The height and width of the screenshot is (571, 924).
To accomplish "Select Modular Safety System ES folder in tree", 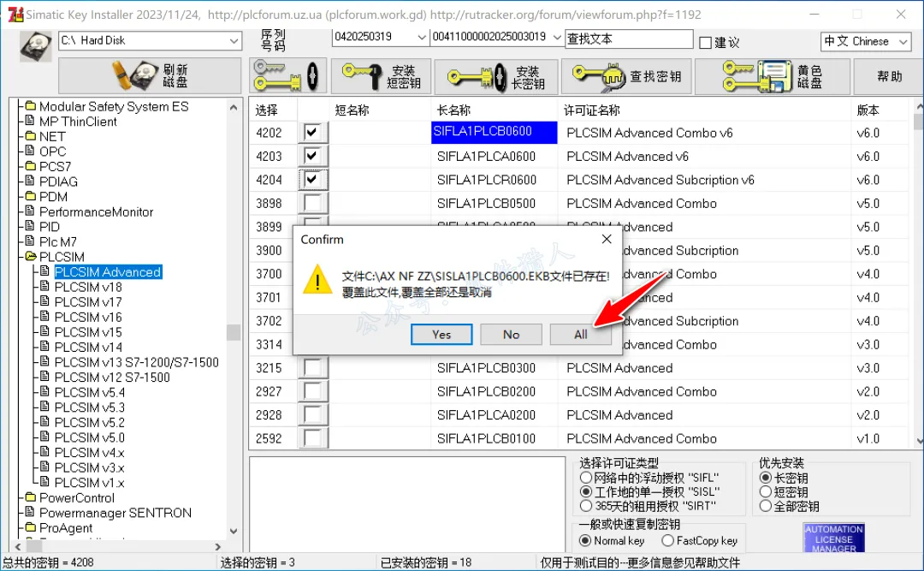I will tap(114, 107).
